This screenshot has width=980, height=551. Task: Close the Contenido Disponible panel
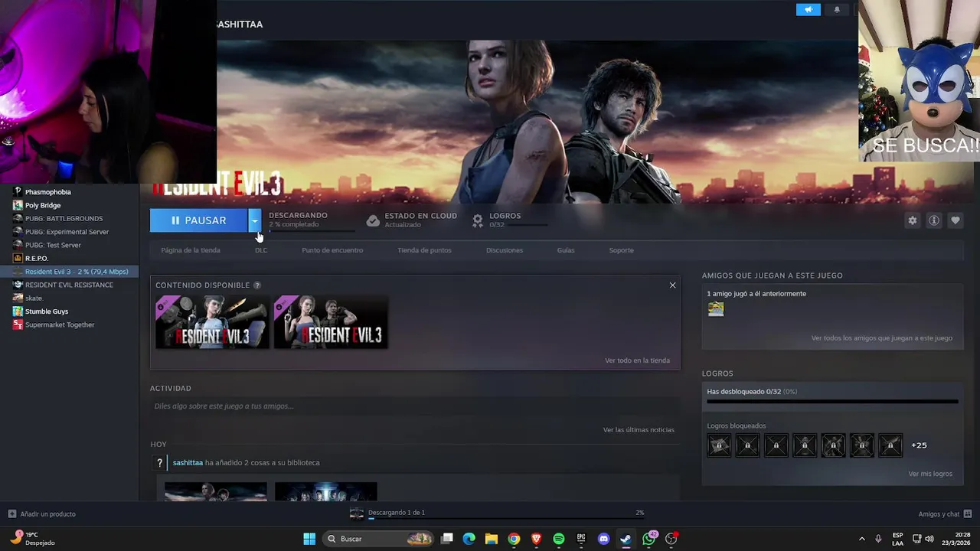click(x=672, y=285)
